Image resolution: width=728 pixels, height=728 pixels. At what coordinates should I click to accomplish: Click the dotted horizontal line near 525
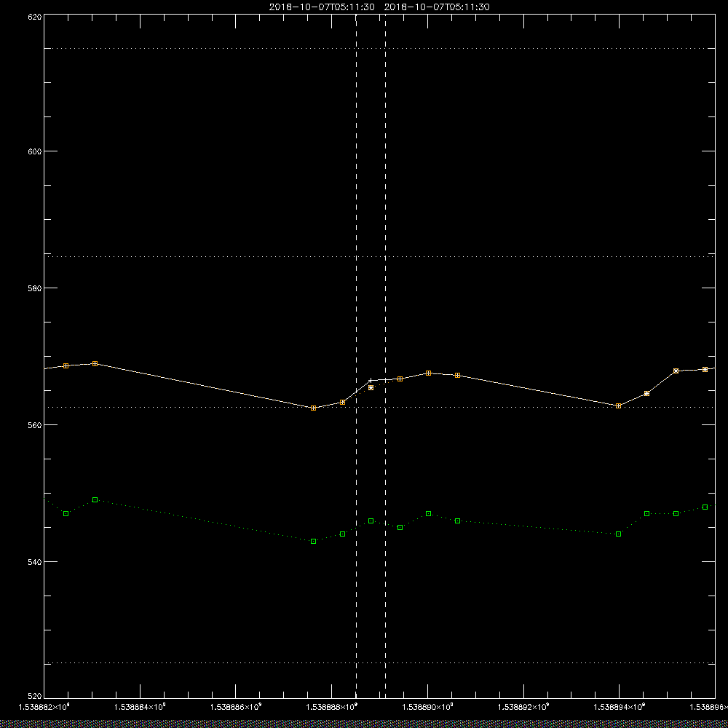379,663
